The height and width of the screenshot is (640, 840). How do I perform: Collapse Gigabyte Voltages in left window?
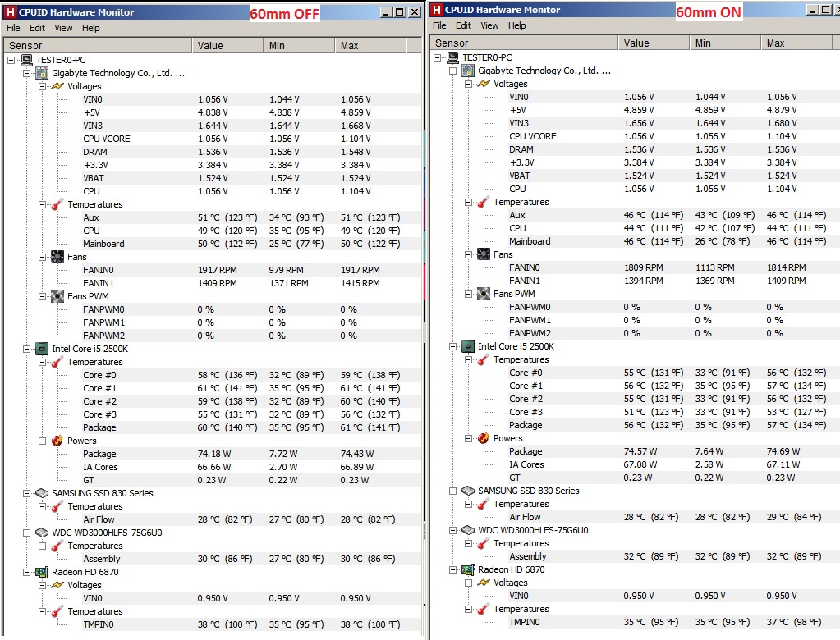point(42,86)
